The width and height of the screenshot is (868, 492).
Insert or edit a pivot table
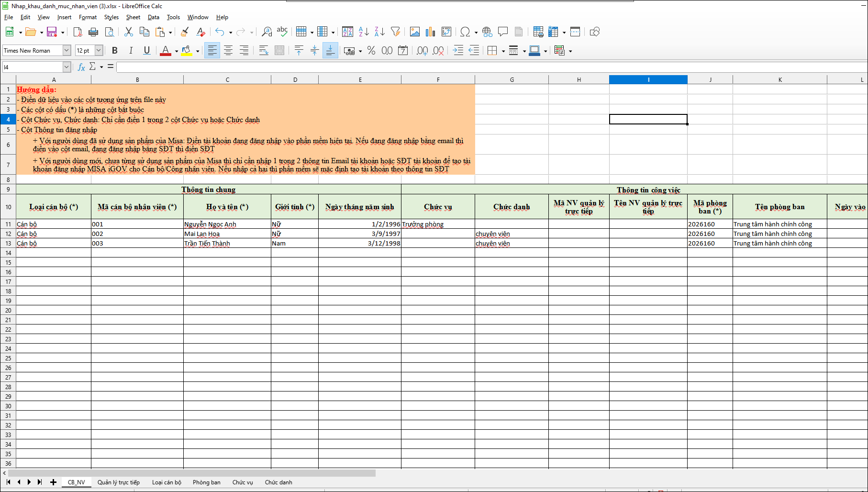click(446, 32)
